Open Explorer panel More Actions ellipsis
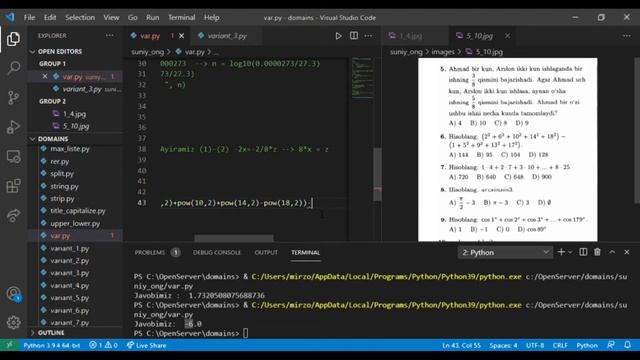640x360 pixels. click(x=110, y=36)
